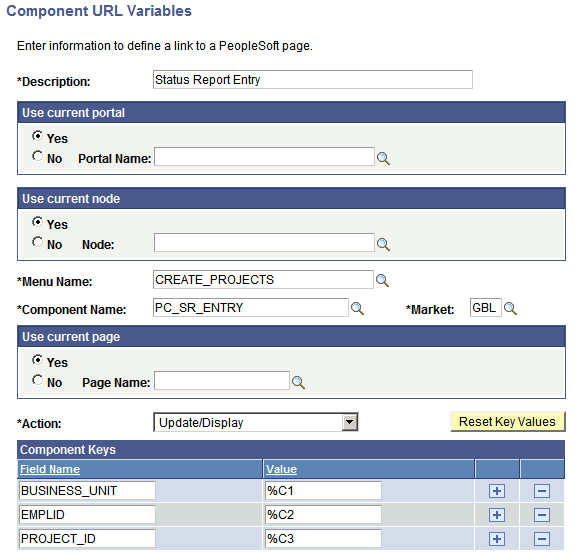575x555 pixels.
Task: Delete the PROJECT_ID key row
Action: (x=542, y=539)
